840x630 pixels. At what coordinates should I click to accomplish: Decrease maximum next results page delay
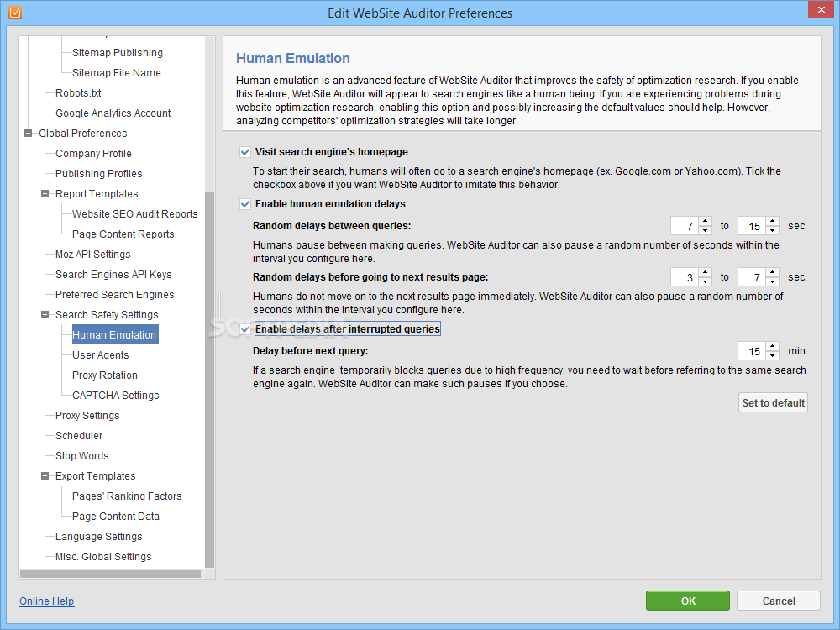point(773,281)
